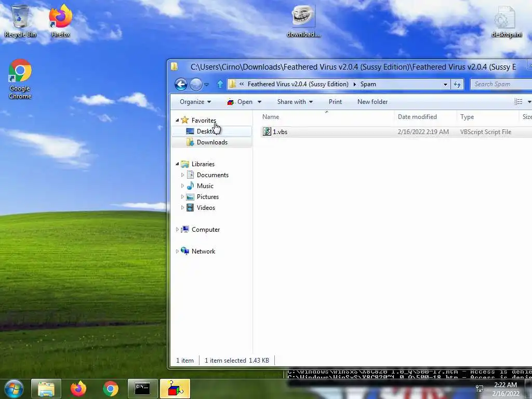The width and height of the screenshot is (532, 399).
Task: Change view with the view icon button
Action: [518, 102]
